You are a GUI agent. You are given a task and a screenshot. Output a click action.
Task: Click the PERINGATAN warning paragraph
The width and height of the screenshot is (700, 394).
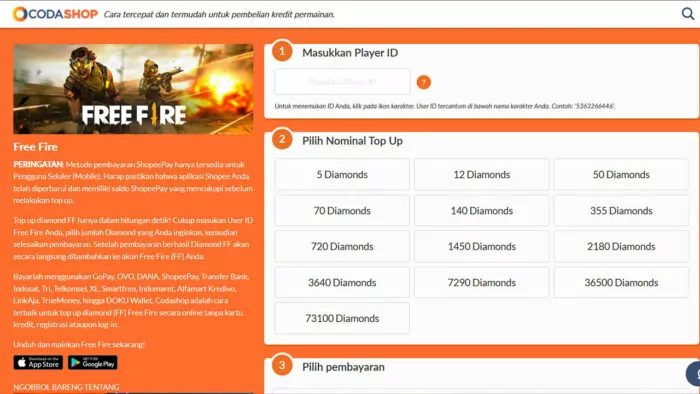click(133, 182)
